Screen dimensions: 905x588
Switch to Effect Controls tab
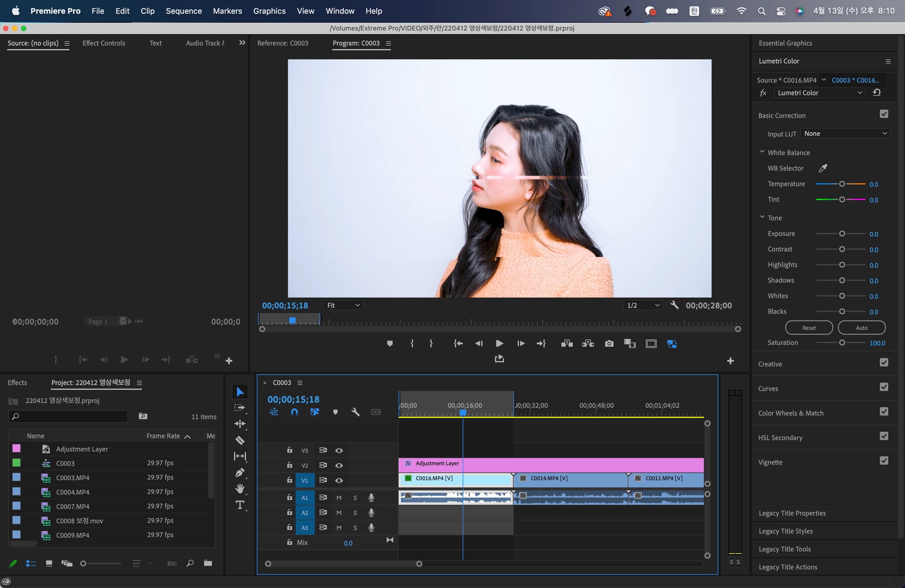coord(104,43)
